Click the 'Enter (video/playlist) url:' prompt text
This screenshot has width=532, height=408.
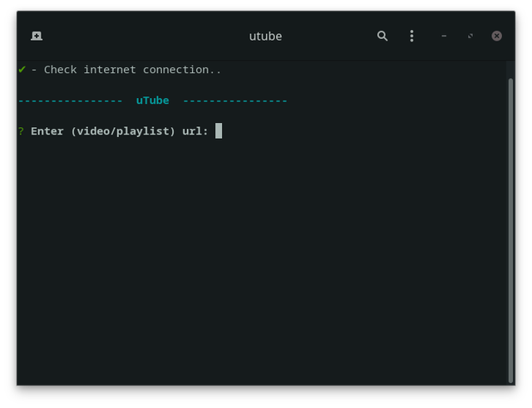point(120,131)
